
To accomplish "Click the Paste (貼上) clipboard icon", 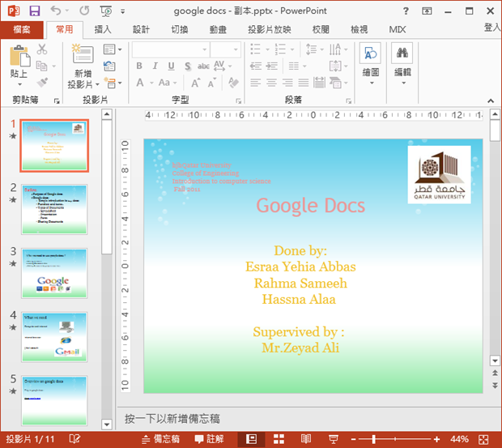I will pos(20,56).
